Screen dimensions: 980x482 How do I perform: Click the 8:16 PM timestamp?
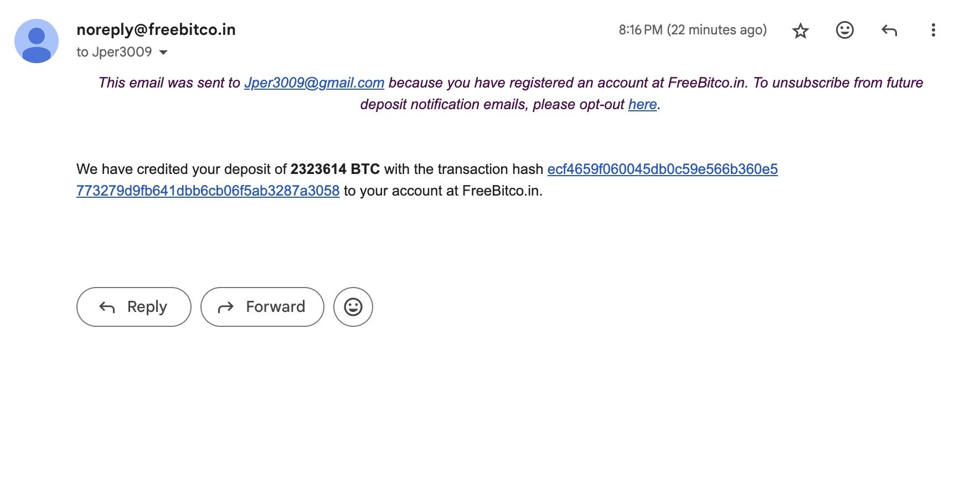point(693,30)
